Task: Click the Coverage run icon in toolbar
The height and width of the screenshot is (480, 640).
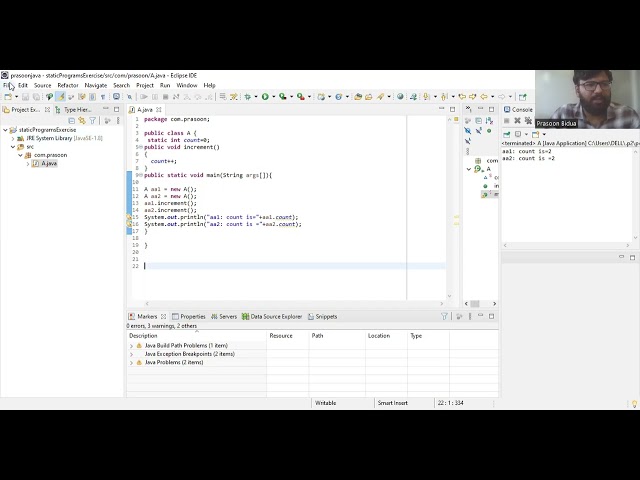Action: pos(282,97)
